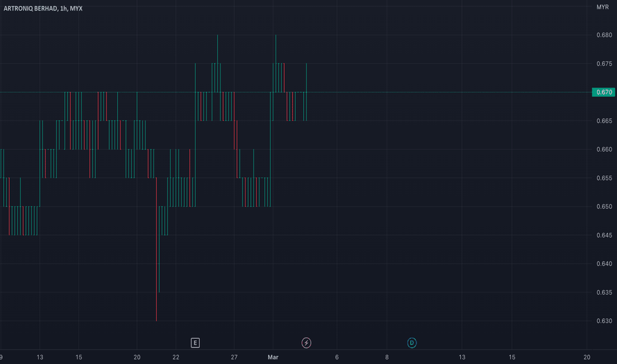The image size is (617, 364).
Task: Select the ARTRONIQ BERHAD, 1h, MYX title
Action: pos(43,8)
